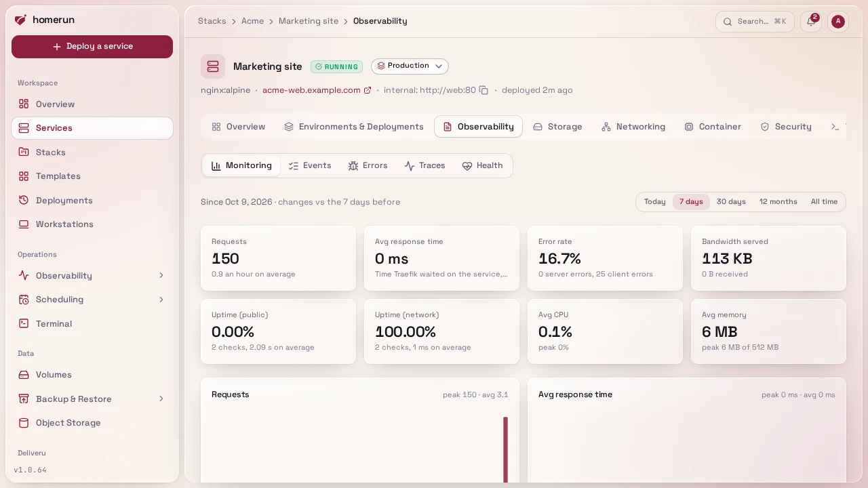Open the acme-web.example.com link
The height and width of the screenshot is (488, 868).
click(x=317, y=90)
